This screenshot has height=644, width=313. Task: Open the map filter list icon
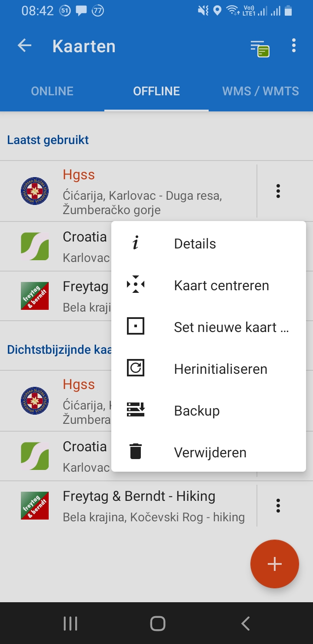(260, 48)
